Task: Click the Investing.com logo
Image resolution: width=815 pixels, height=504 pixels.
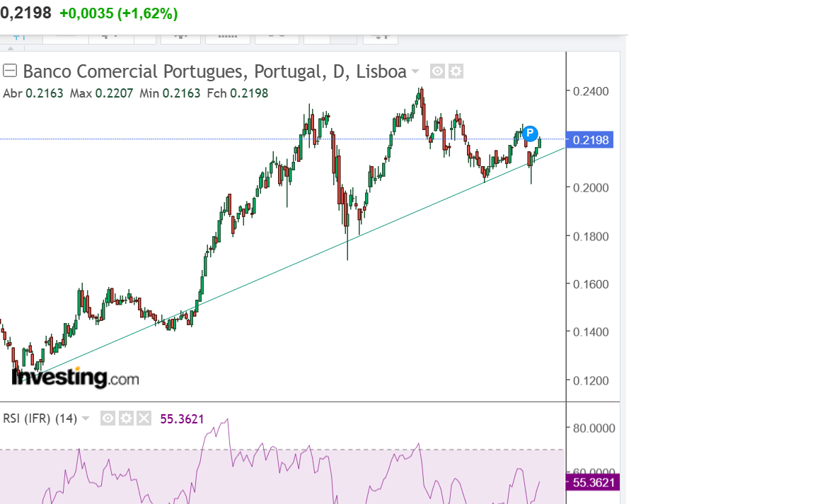Action: tap(75, 378)
